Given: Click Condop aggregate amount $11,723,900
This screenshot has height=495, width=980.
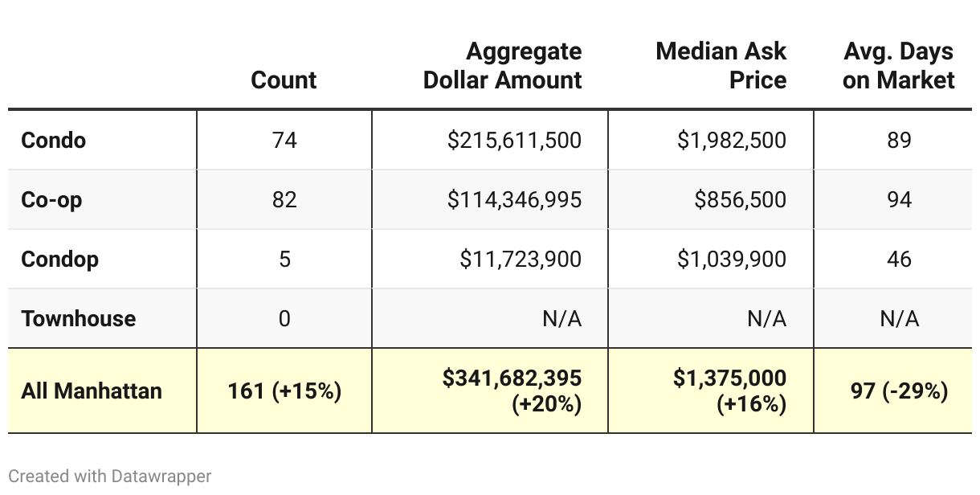Looking at the screenshot, I should pyautogui.click(x=521, y=259).
